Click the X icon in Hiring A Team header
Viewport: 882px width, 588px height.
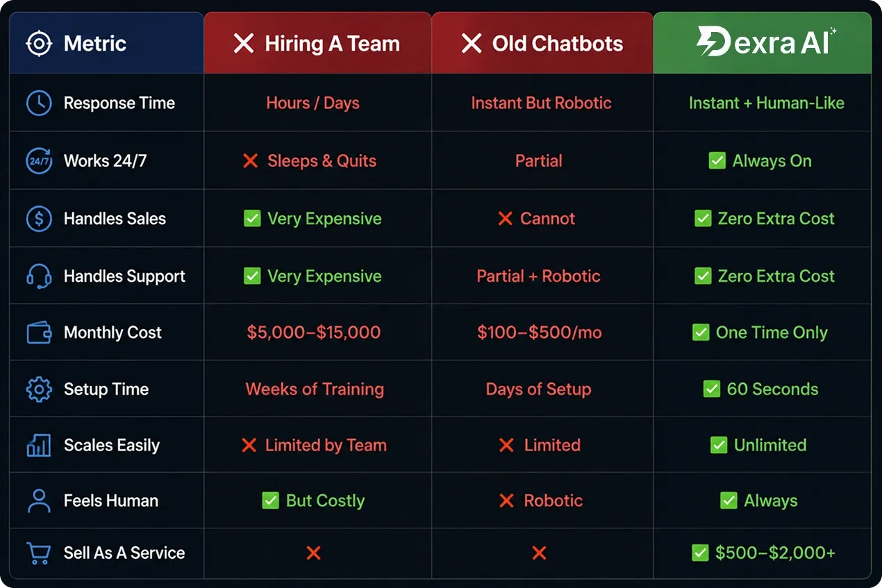coord(244,44)
